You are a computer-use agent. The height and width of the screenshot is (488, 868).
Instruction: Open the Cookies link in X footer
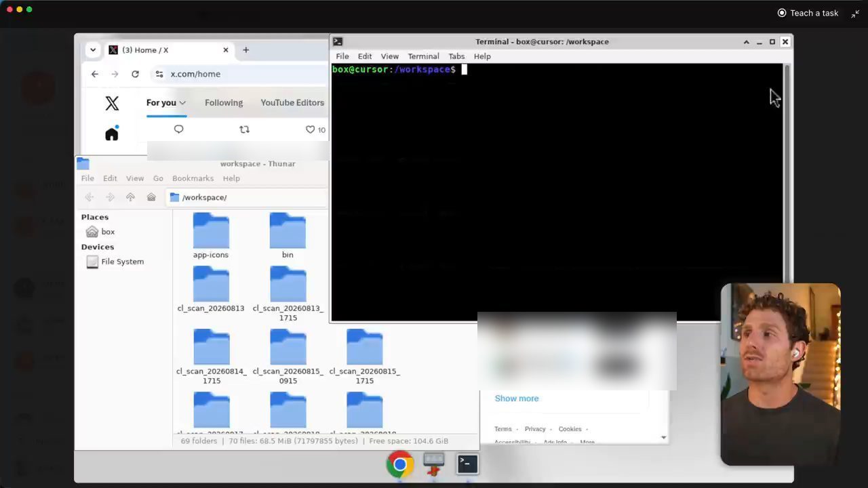(570, 429)
